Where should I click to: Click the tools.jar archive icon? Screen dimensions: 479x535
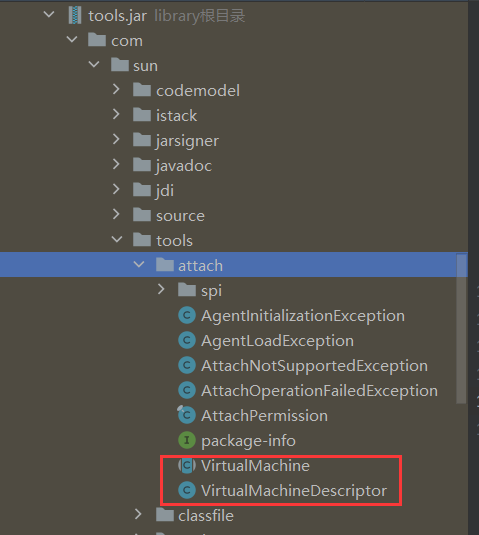point(75,16)
